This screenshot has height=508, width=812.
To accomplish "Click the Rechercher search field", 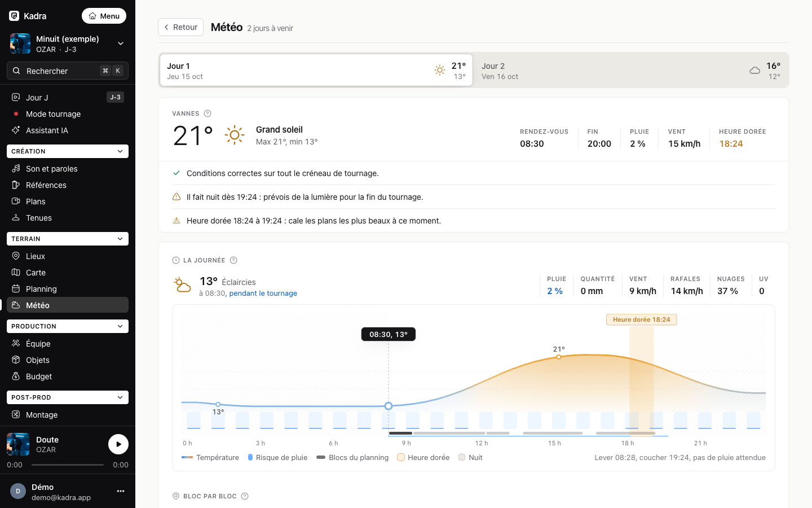I will (x=68, y=71).
